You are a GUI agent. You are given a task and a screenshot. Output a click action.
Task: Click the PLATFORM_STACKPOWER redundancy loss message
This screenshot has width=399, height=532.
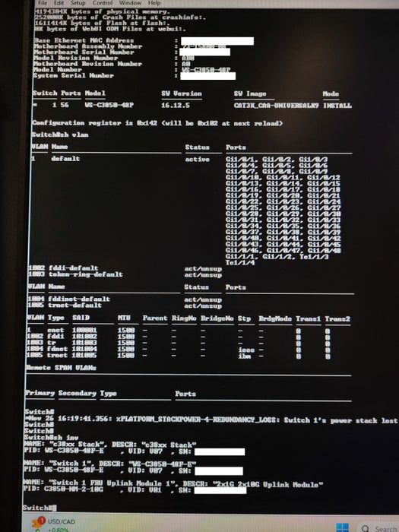(212, 420)
